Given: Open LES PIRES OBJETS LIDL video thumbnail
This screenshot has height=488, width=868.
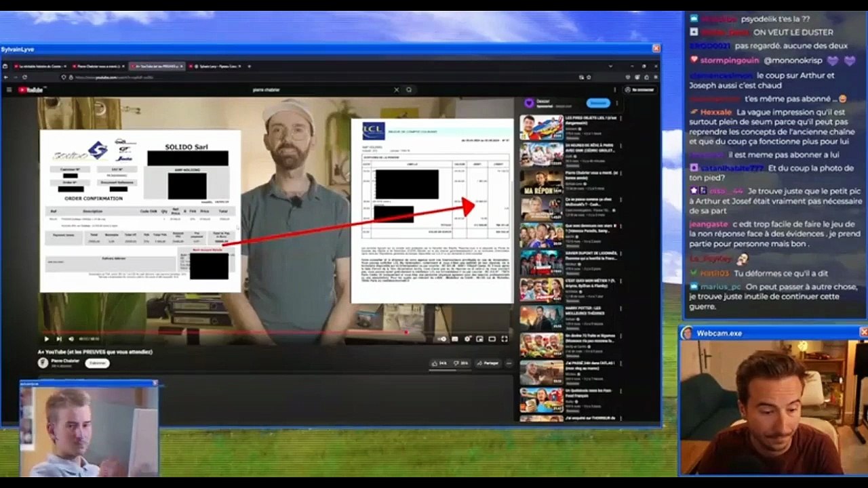Looking at the screenshot, I should (541, 127).
